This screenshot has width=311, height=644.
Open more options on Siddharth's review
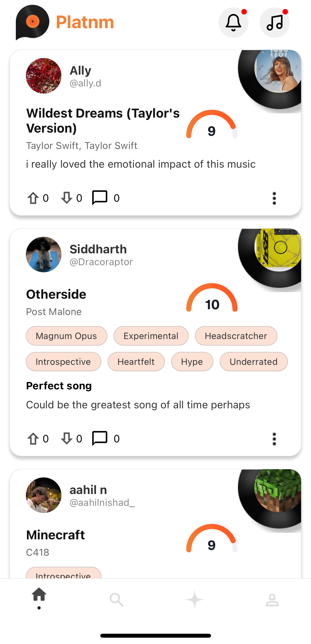[274, 439]
